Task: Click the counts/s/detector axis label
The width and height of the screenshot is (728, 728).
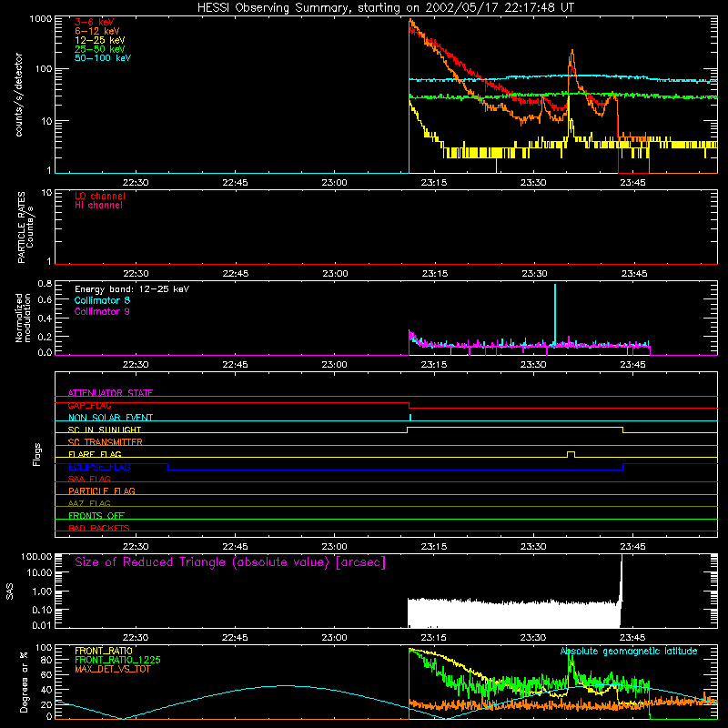Action: pos(19,95)
